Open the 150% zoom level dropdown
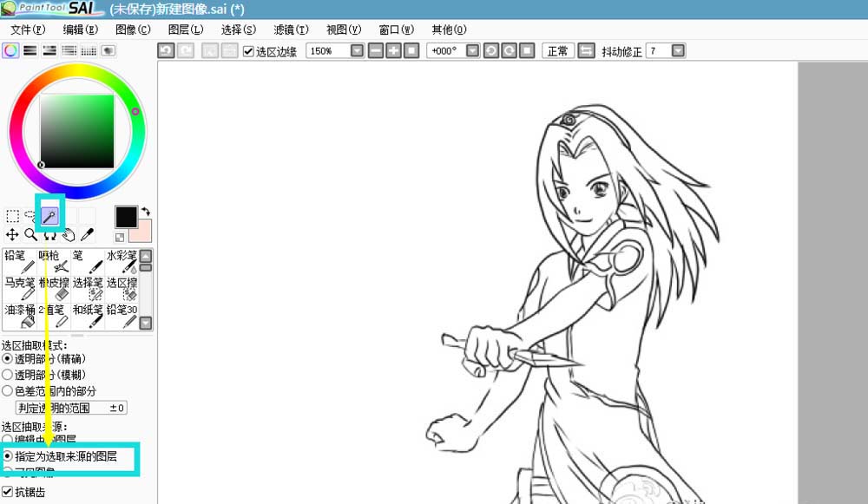 click(x=356, y=50)
